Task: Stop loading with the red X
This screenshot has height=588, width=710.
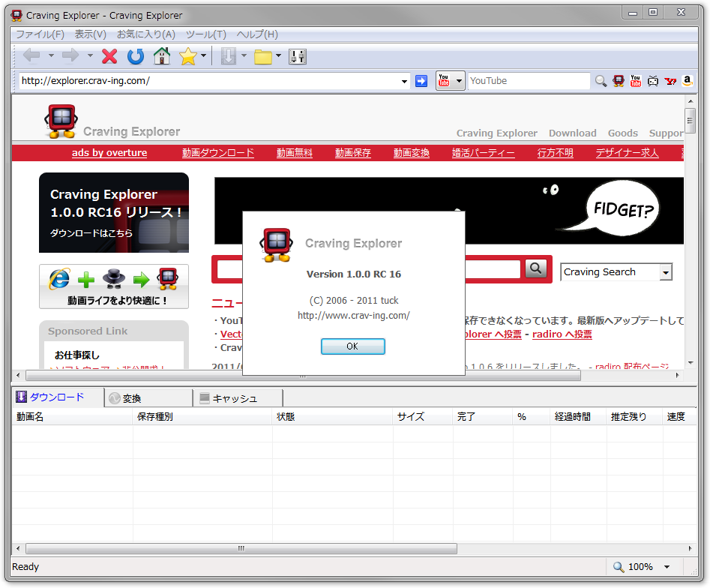Action: [x=109, y=56]
